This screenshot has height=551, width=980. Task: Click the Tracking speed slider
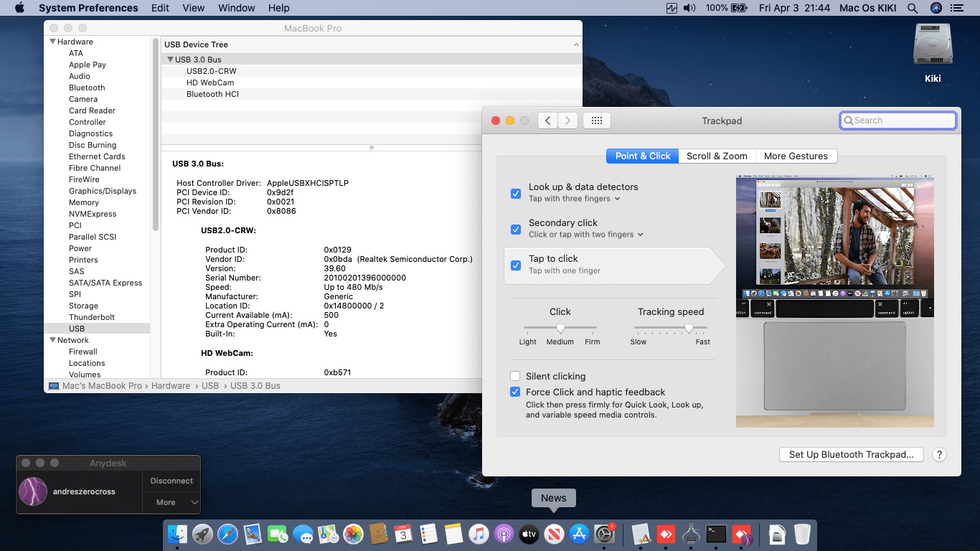689,328
